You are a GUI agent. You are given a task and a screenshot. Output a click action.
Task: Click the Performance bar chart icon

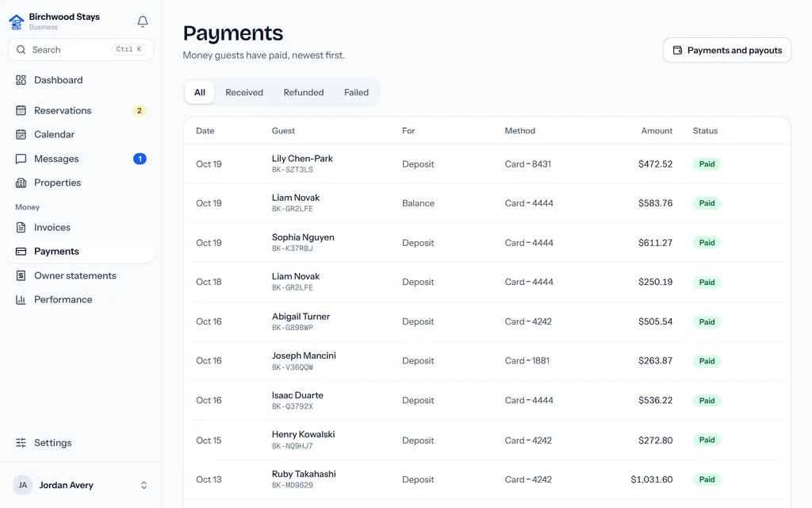point(21,299)
